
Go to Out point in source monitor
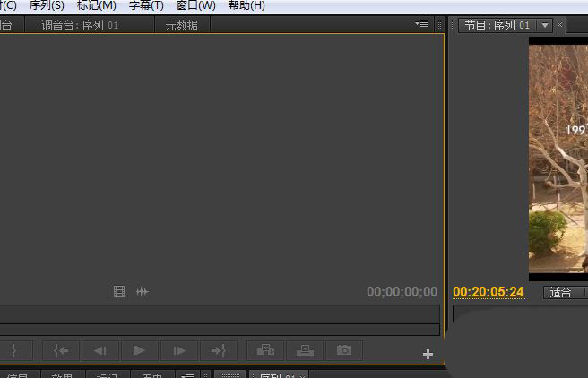coord(218,350)
